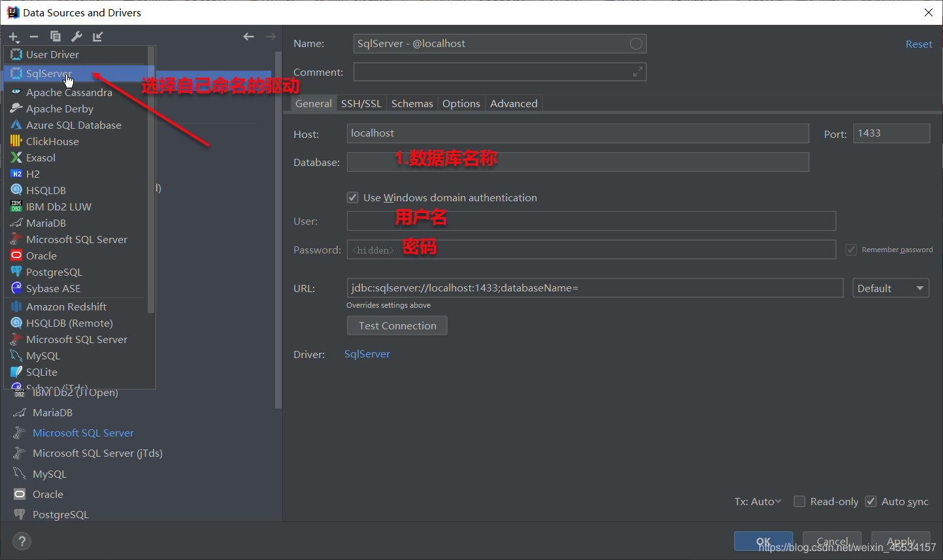The height and width of the screenshot is (560, 943).
Task: Click the wrench icon in the toolbar
Action: coord(76,37)
